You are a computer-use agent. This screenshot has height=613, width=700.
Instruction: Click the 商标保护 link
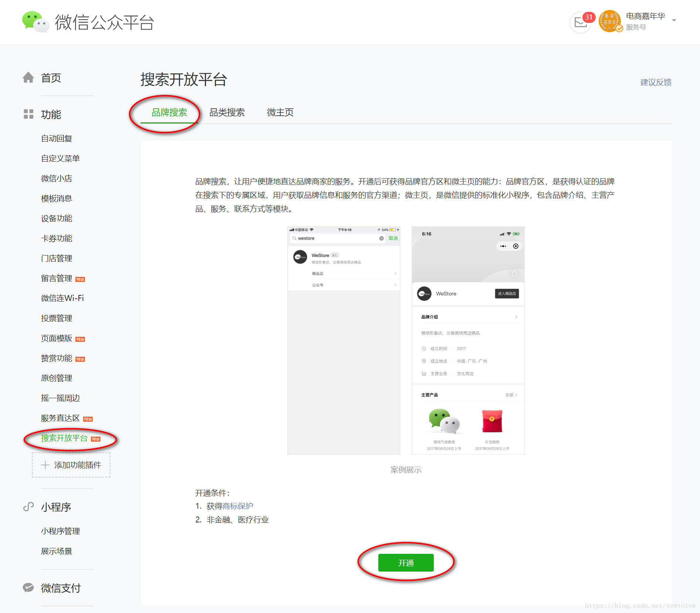point(238,506)
